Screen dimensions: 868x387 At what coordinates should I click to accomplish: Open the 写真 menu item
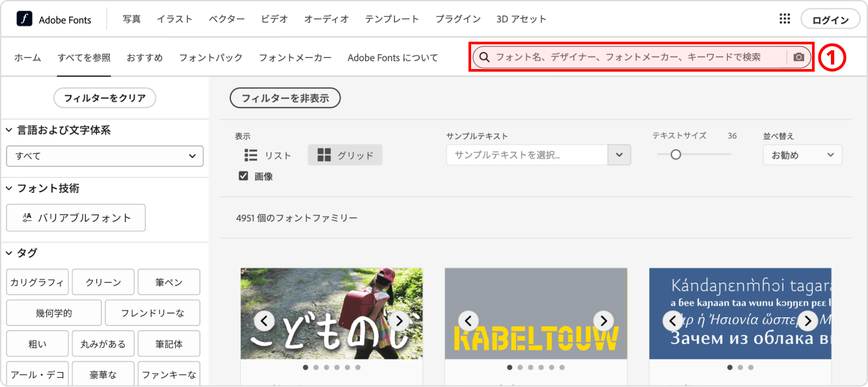[131, 19]
